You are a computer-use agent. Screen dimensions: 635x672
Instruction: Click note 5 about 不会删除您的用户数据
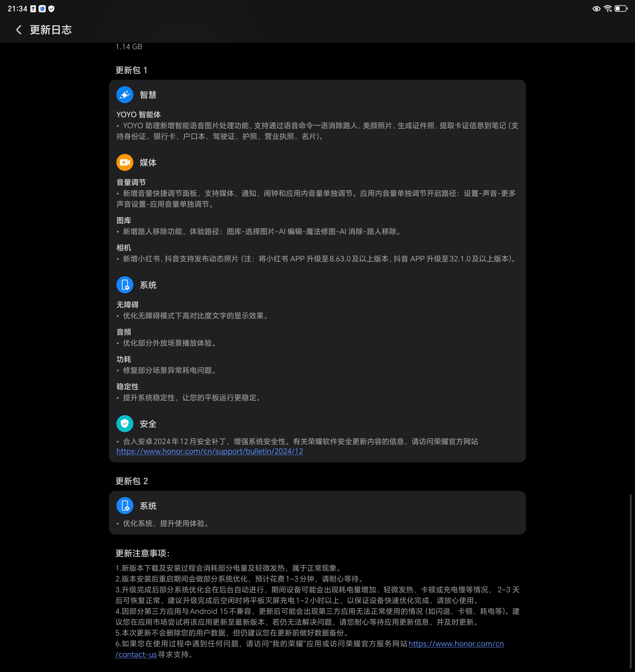click(x=233, y=633)
